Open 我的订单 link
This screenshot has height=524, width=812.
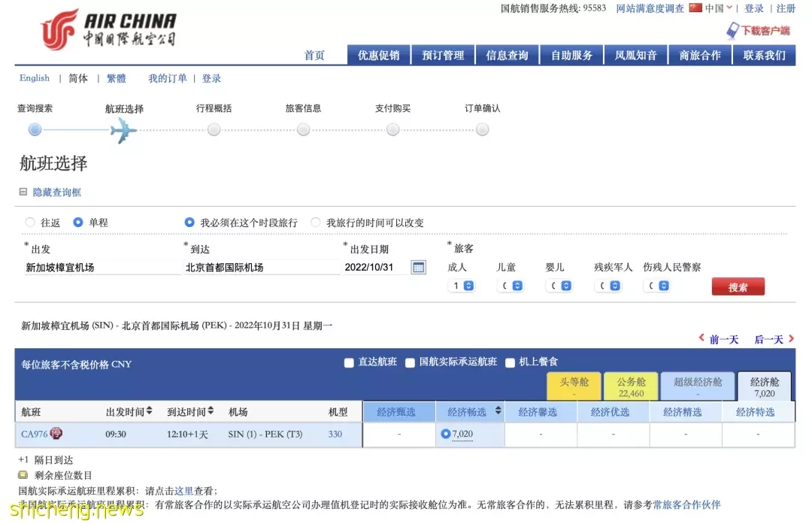point(167,79)
